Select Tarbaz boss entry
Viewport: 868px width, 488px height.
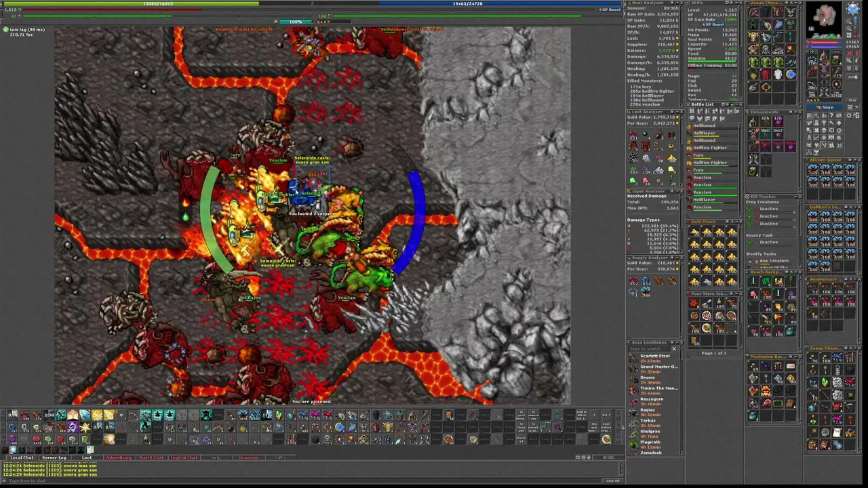click(653, 423)
